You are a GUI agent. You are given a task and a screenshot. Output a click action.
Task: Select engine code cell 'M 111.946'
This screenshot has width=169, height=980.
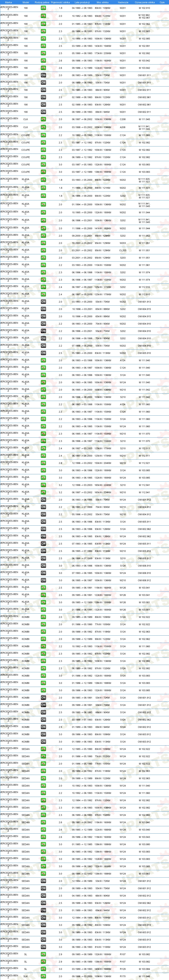click(145, 976)
